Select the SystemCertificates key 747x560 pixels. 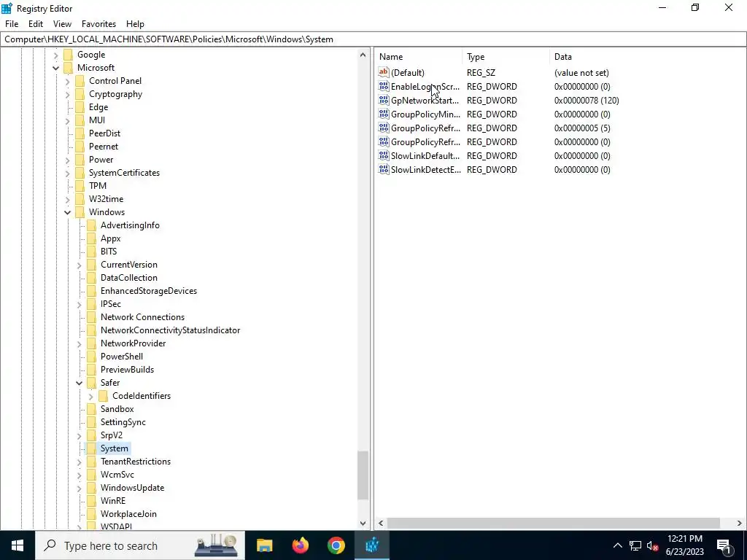point(124,173)
